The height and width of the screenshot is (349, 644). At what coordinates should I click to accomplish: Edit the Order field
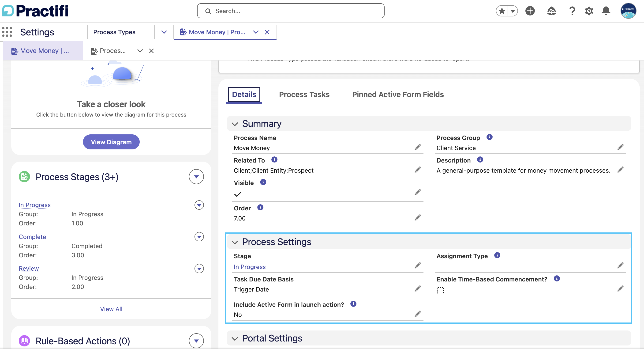(418, 217)
